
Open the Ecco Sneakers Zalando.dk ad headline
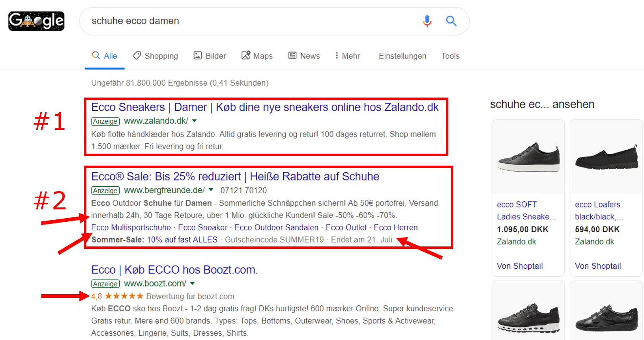coord(265,107)
